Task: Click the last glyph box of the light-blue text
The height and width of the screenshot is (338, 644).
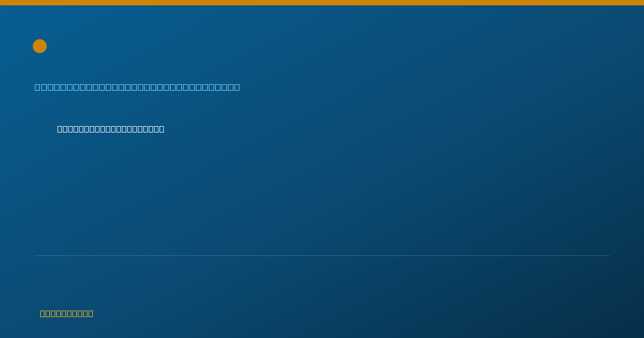Action: 237,87
